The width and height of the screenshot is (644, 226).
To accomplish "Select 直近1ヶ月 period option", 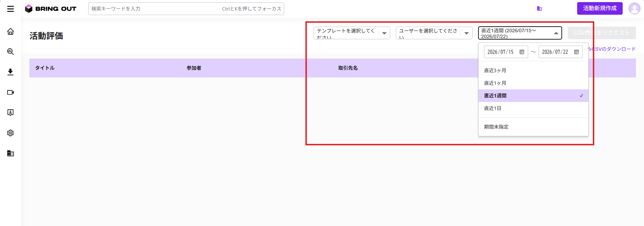I will (533, 83).
